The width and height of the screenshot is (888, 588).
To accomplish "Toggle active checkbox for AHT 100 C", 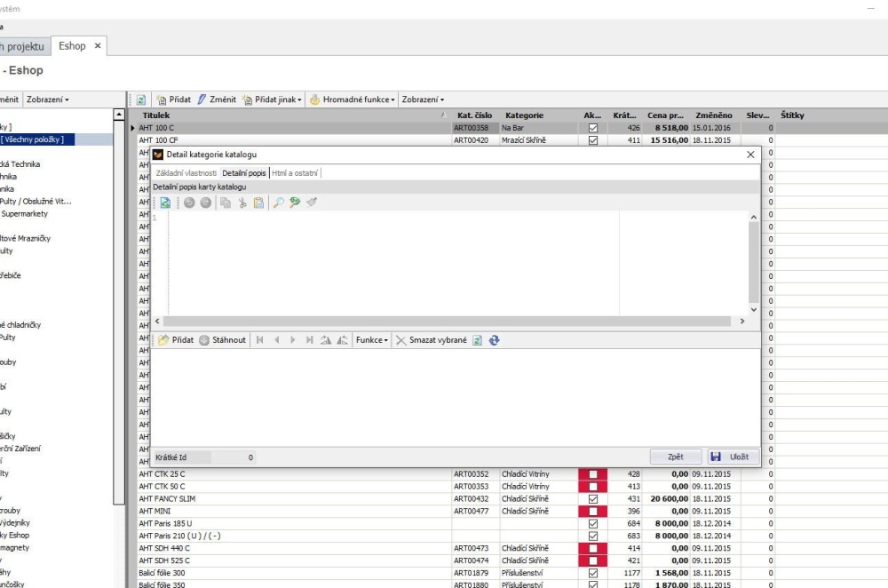I will coord(593,128).
